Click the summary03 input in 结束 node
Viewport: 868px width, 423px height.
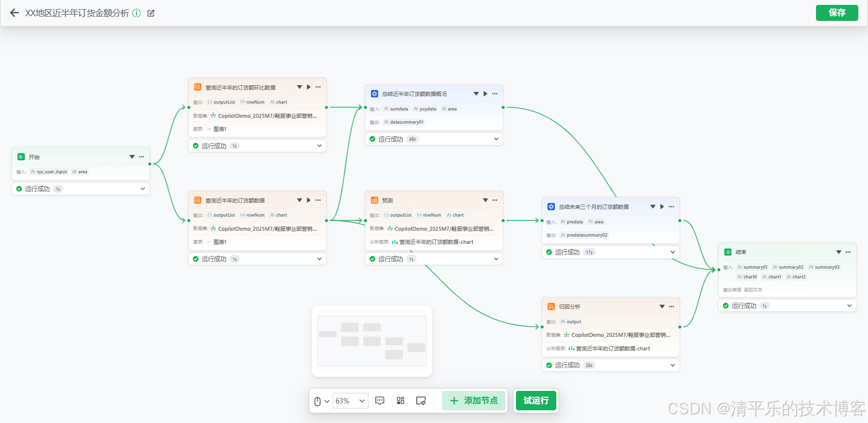tap(824, 267)
